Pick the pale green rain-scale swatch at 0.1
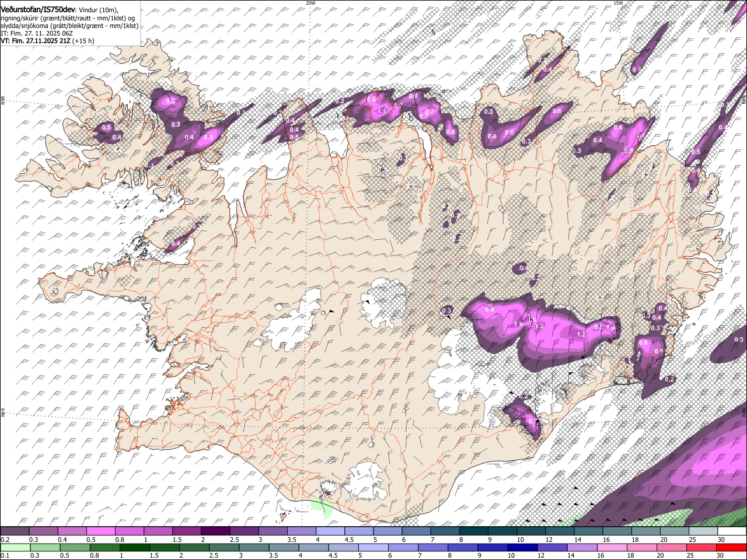Viewport: 747px width, 560px height. pyautogui.click(x=15, y=547)
